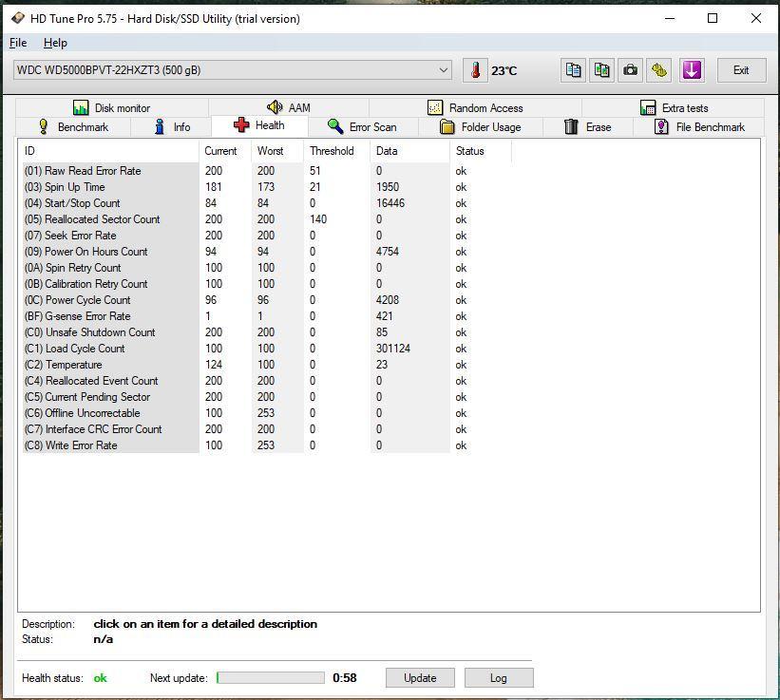This screenshot has width=780, height=700.
Task: Click the Status column header
Action: click(481, 151)
